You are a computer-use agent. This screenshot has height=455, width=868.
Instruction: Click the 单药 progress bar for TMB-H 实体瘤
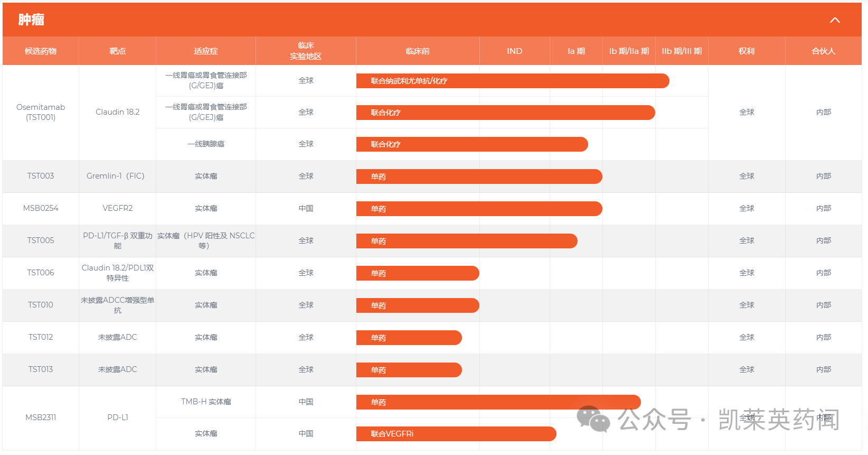click(498, 402)
